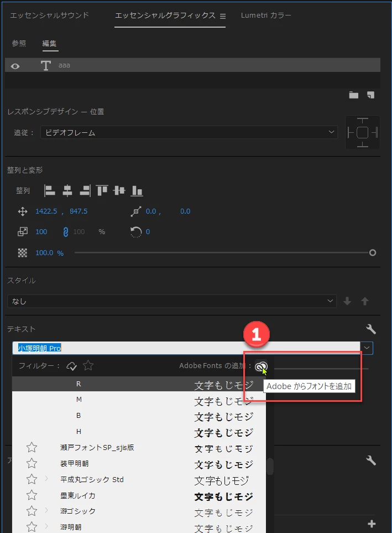Expand 游明朝 font family
This screenshot has height=533, width=392.
pos(46,526)
